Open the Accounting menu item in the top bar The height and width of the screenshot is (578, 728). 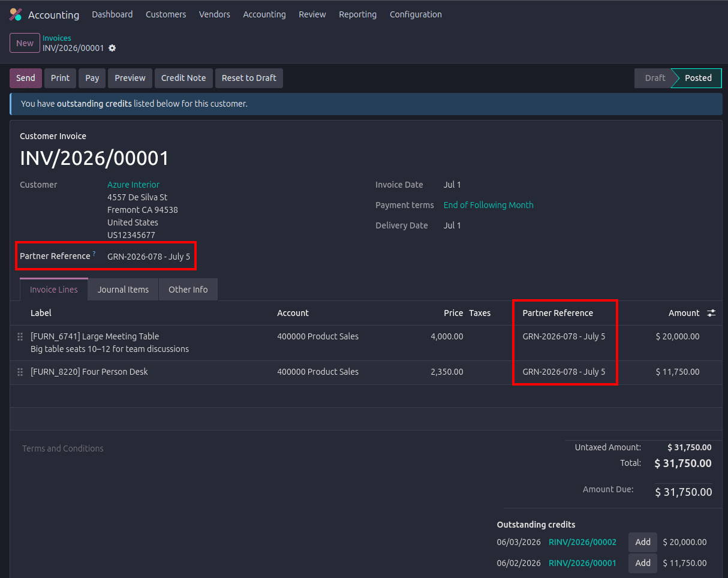click(264, 14)
